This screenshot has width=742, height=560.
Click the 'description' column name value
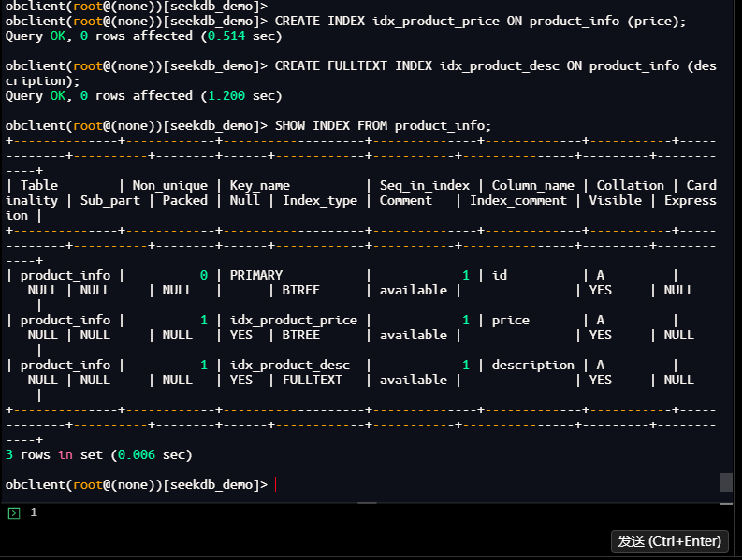coord(532,365)
